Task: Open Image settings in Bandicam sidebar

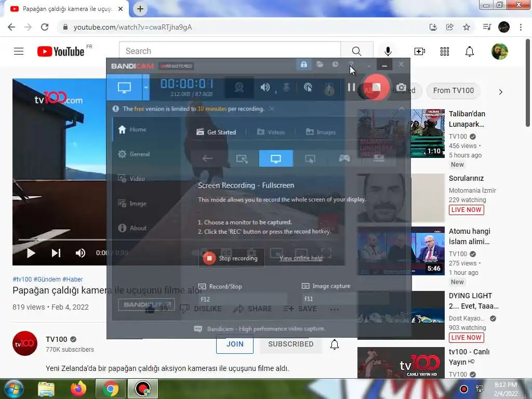Action: click(x=132, y=203)
